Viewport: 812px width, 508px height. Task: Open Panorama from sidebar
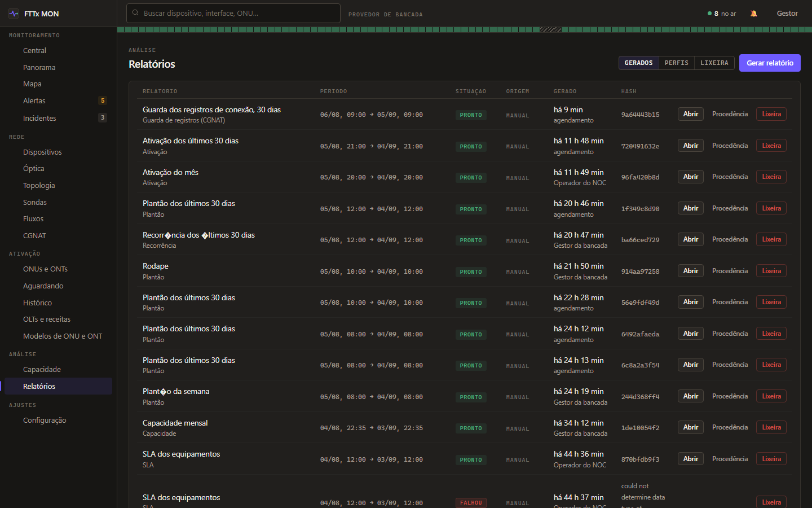58,68
